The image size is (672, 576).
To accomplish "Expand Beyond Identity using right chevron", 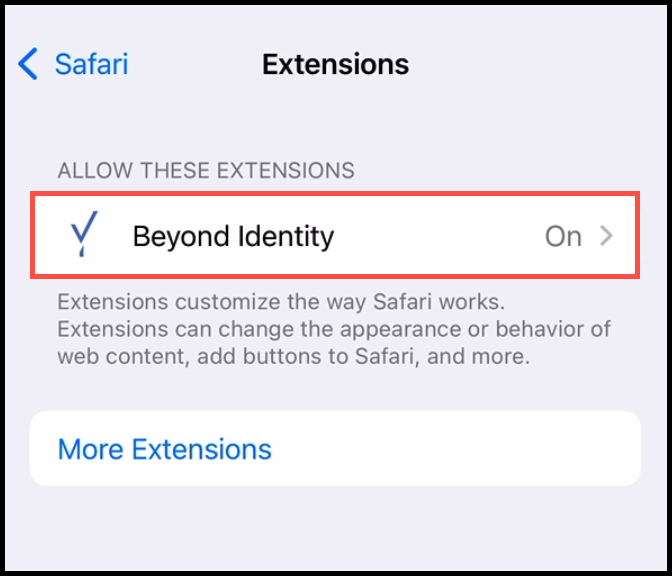I will (606, 236).
